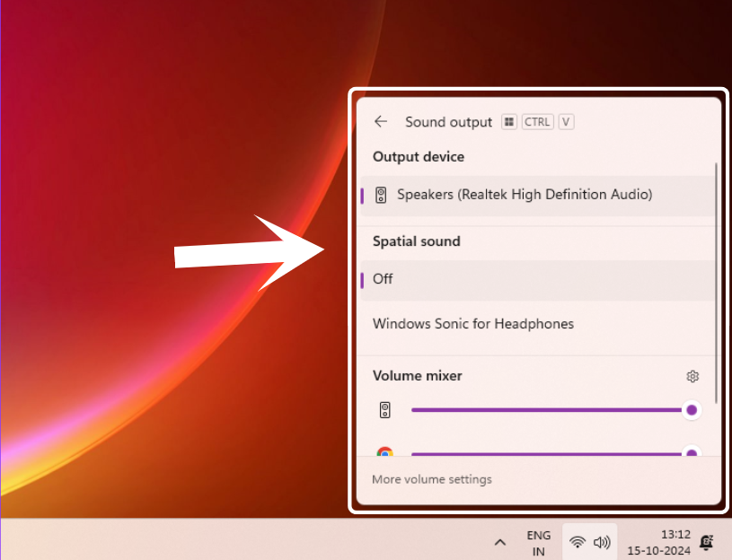Click the speaker icon in volume mixer
This screenshot has height=560, width=732.
pyautogui.click(x=384, y=410)
